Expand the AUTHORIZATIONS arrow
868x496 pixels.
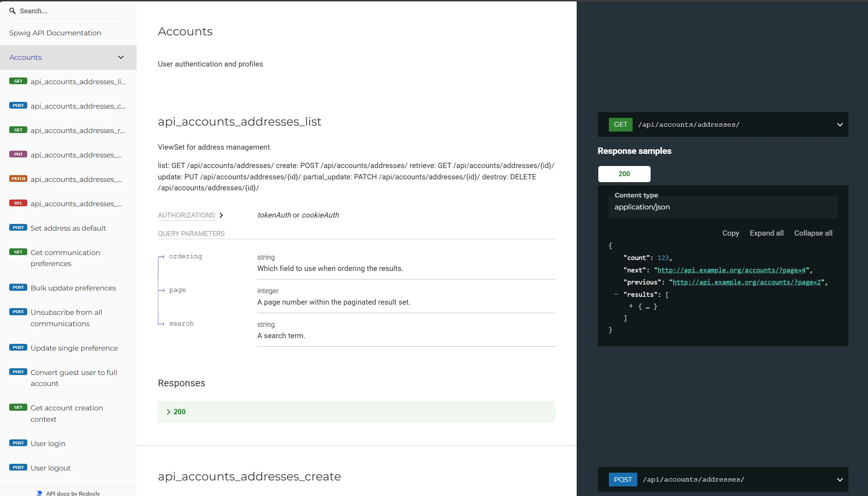221,215
